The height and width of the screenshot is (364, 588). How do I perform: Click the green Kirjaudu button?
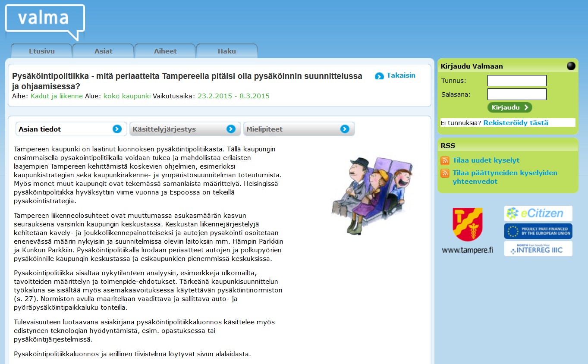pyautogui.click(x=510, y=107)
